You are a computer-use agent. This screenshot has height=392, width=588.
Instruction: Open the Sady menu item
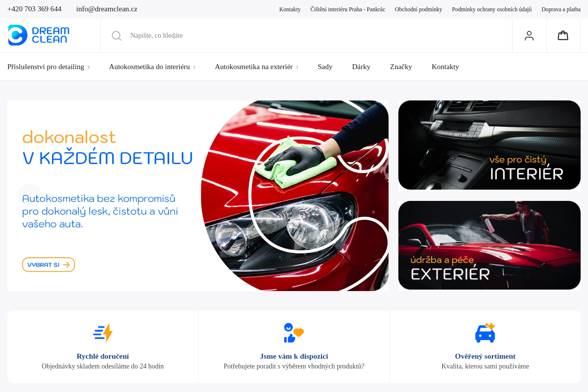click(325, 67)
